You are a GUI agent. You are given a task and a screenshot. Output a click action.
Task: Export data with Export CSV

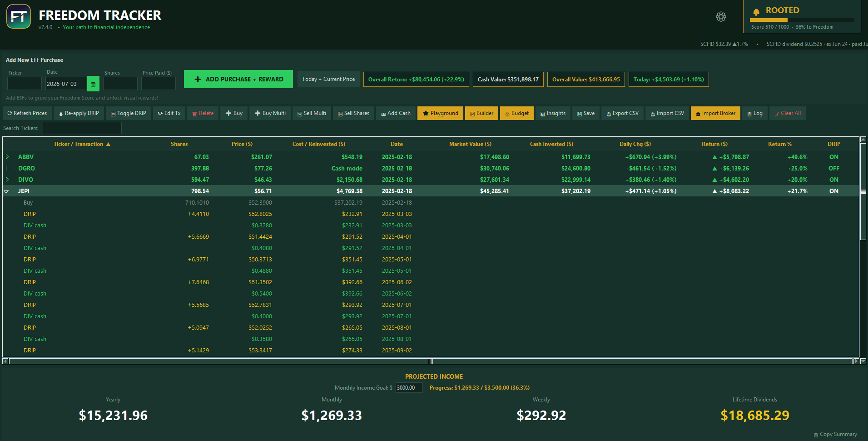click(622, 113)
